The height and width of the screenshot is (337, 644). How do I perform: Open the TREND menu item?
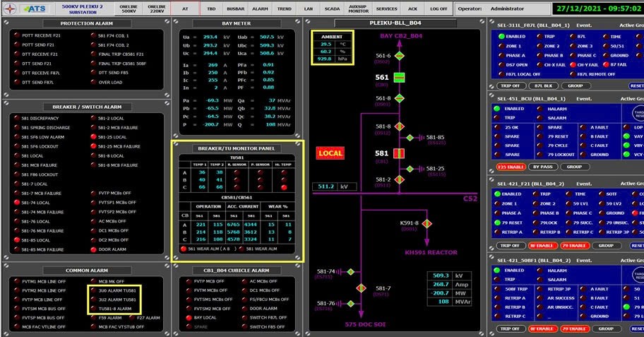[284, 8]
